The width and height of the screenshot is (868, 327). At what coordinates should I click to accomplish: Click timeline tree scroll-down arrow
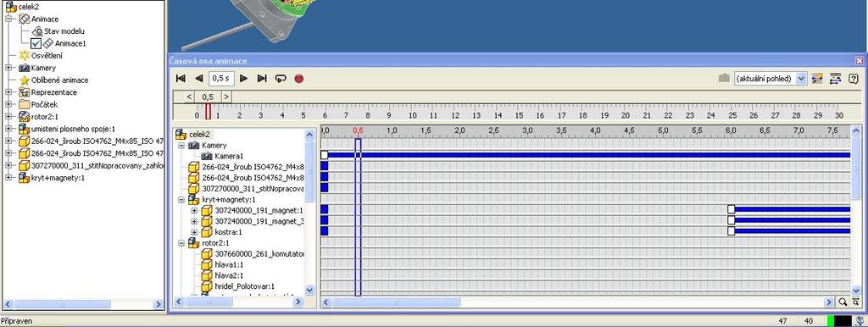[309, 290]
